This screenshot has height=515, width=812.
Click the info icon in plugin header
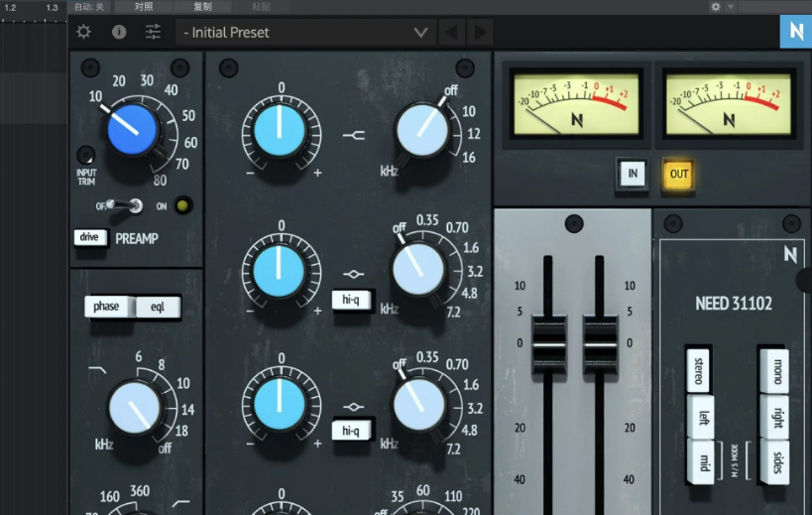(x=119, y=32)
